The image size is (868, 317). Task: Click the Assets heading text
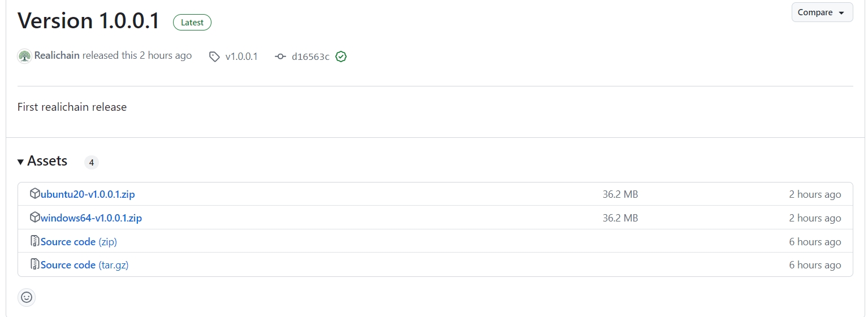coord(47,161)
